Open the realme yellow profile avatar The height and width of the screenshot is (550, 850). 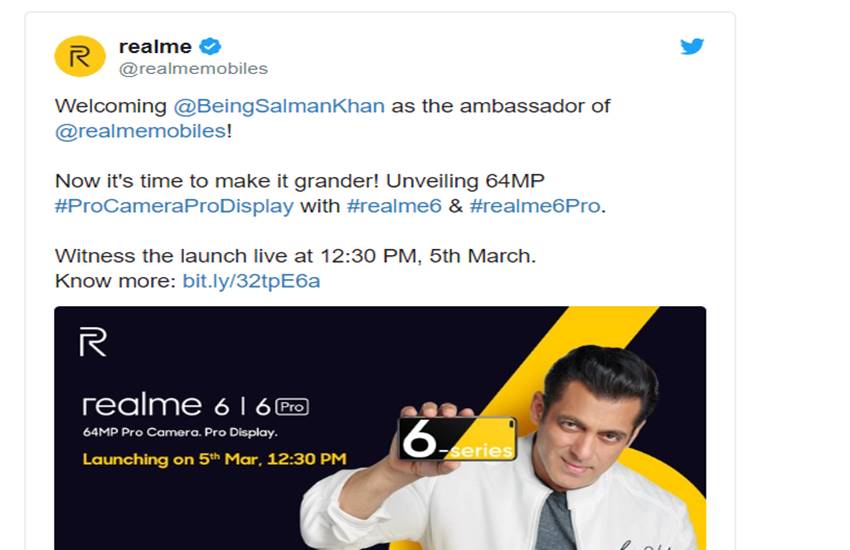point(79,56)
